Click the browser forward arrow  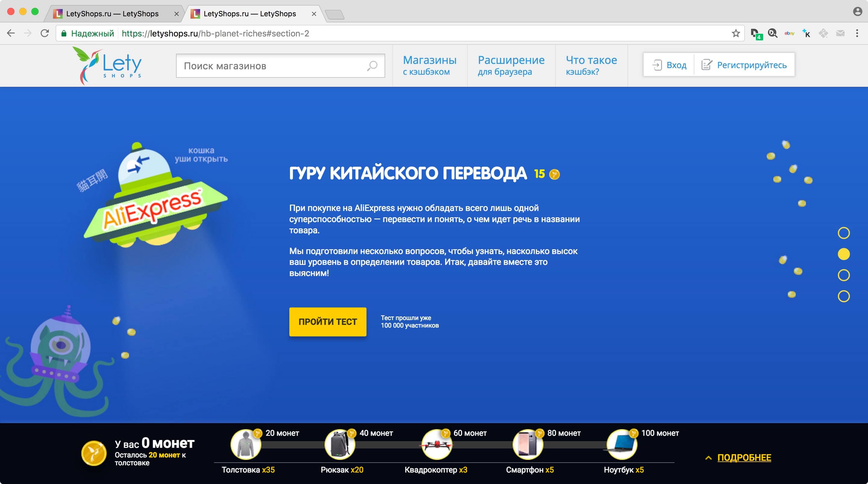(x=28, y=33)
